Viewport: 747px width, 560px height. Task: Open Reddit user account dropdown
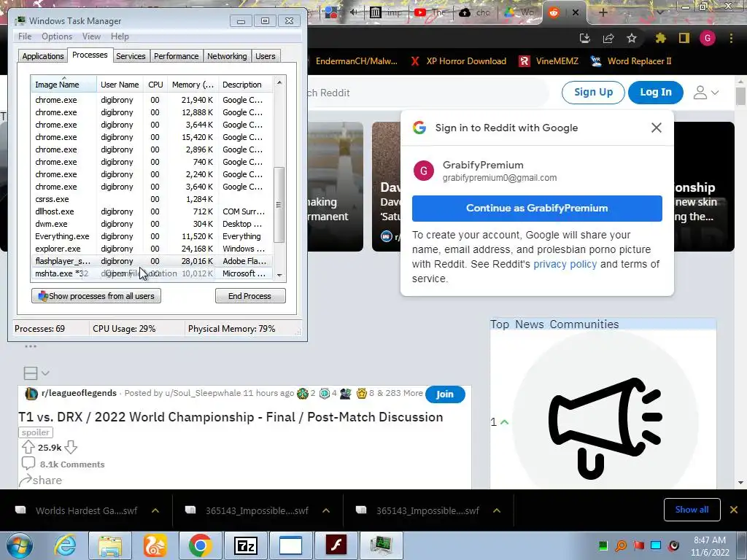click(x=705, y=93)
